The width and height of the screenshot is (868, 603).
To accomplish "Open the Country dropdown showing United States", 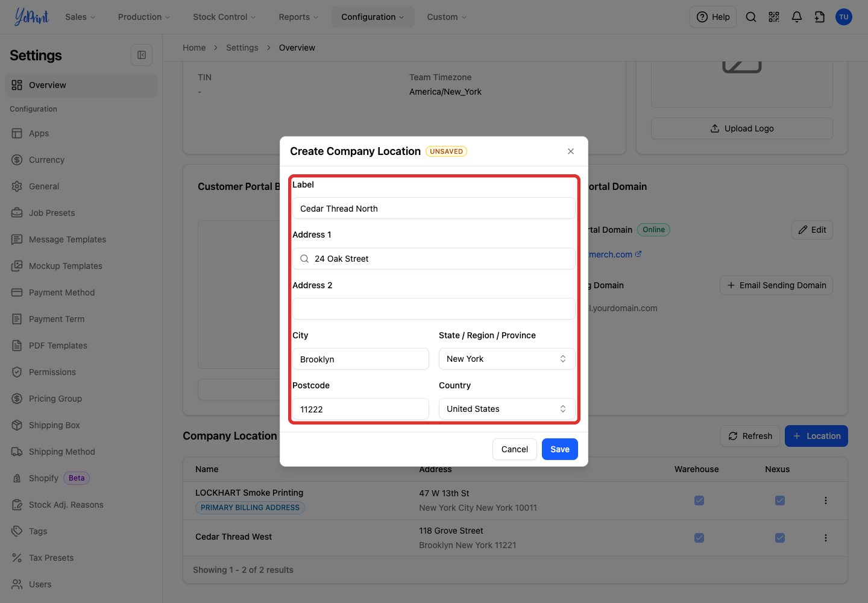I will (x=507, y=409).
